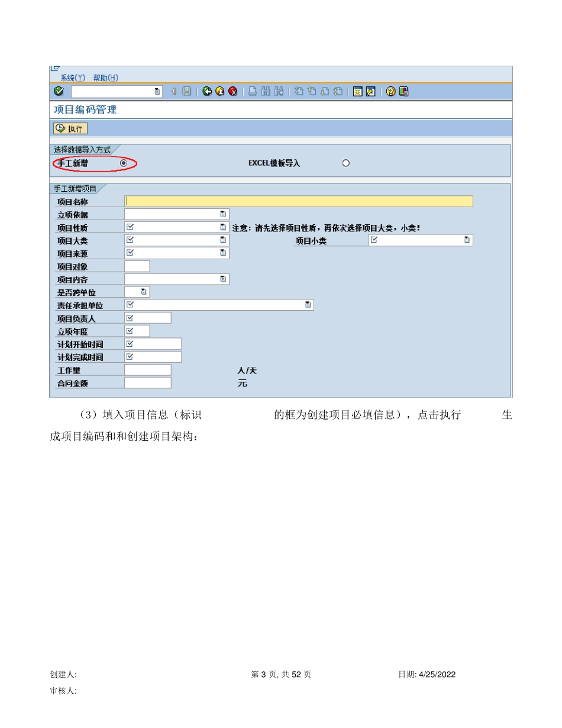Viewport: 562px width, 728px height.
Task: Click the Find binoculars icon
Action: pos(265,91)
